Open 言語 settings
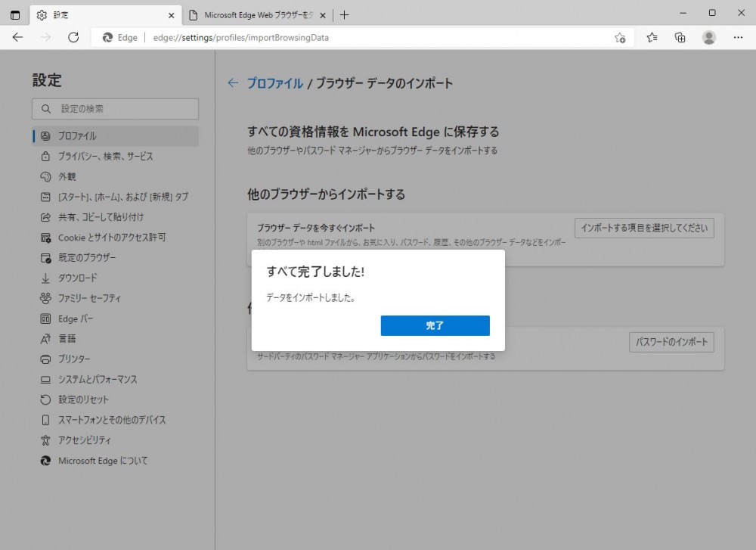The image size is (756, 550). coord(116,339)
